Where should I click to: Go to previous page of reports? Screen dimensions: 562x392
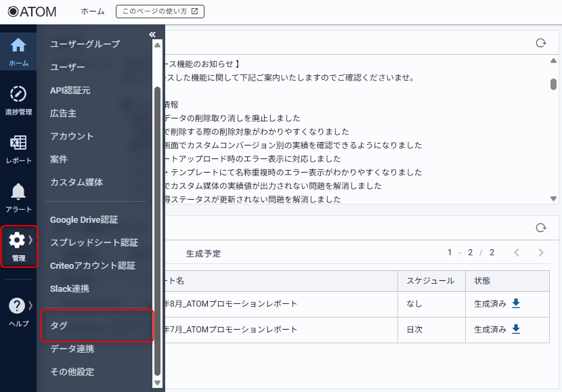(517, 253)
